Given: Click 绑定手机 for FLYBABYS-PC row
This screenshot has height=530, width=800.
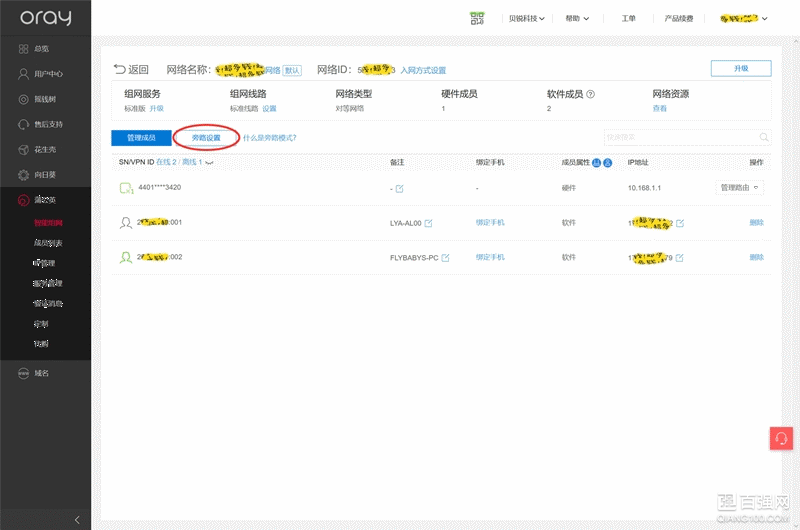Looking at the screenshot, I should tap(490, 257).
